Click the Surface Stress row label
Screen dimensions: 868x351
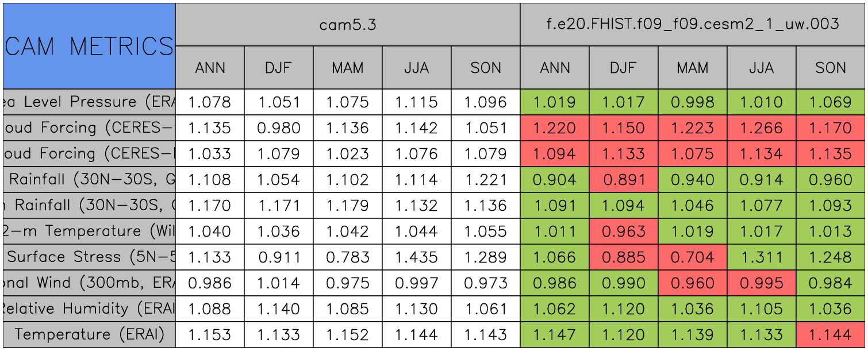[89, 257]
